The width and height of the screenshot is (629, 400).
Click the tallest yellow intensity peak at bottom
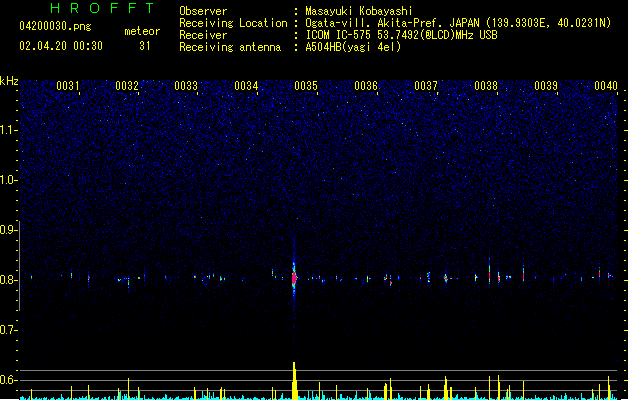[294, 380]
